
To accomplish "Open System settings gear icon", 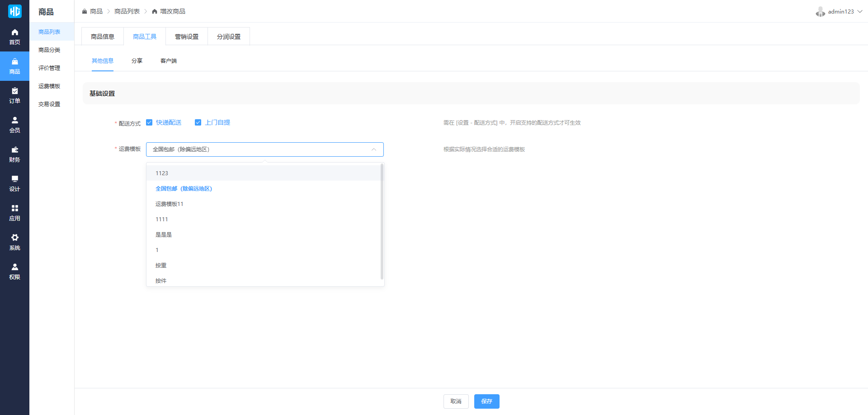I will point(14,238).
